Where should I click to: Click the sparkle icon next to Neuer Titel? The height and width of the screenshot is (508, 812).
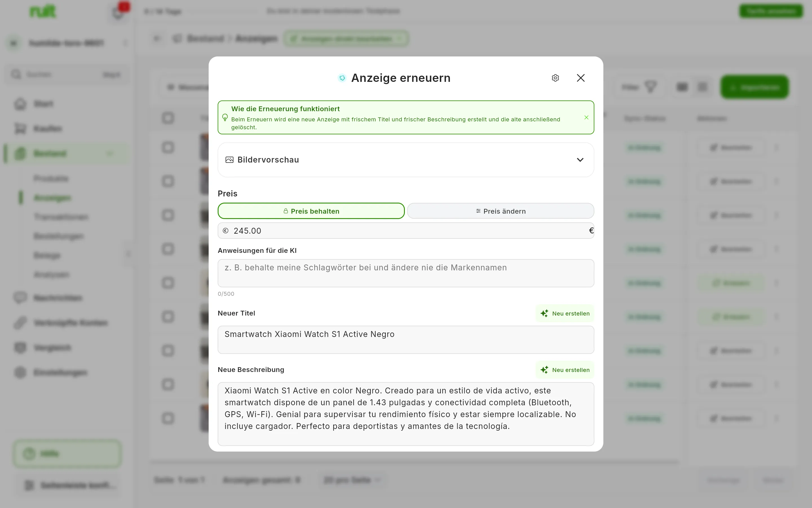click(544, 314)
